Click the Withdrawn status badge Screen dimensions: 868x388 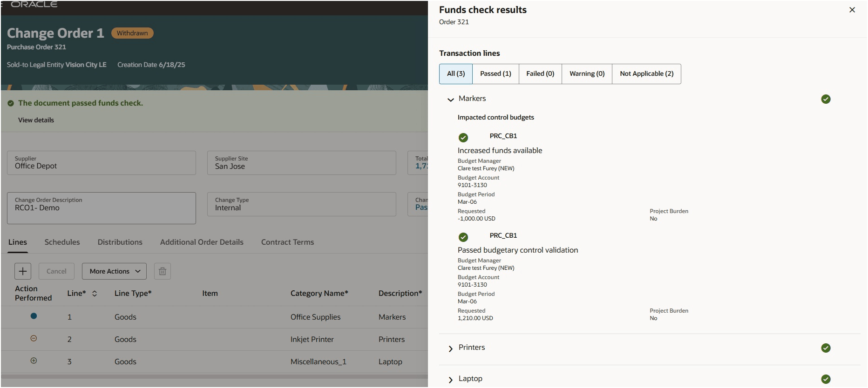tap(132, 33)
